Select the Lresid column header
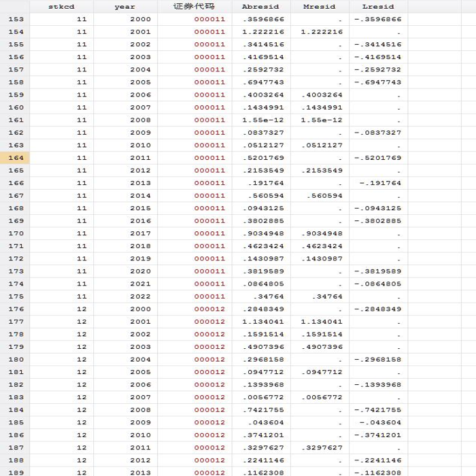Screen dimensions: 476x476 [378, 6]
